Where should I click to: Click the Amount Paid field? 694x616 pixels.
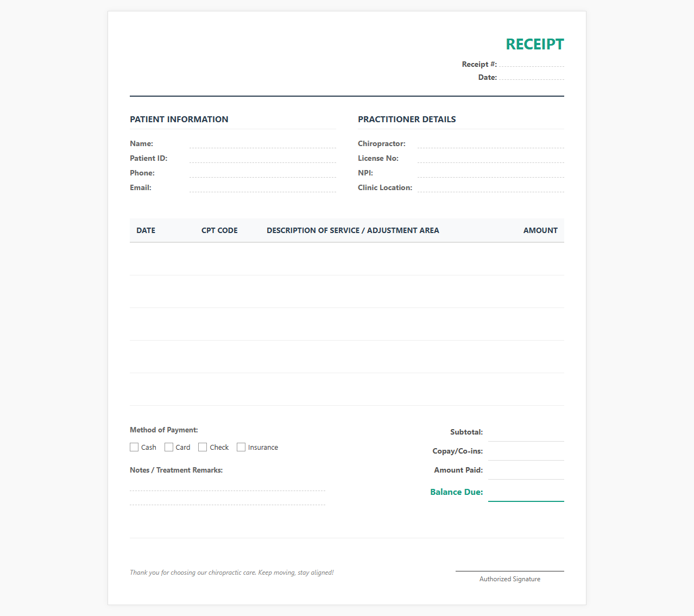pos(526,470)
